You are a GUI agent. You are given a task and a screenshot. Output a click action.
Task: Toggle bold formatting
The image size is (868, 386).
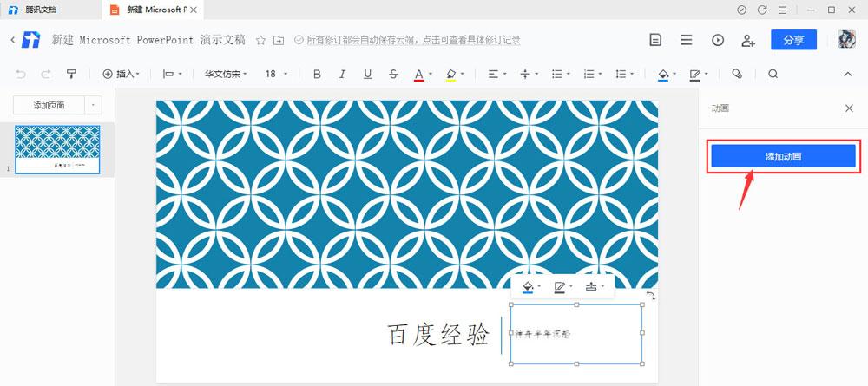point(317,75)
